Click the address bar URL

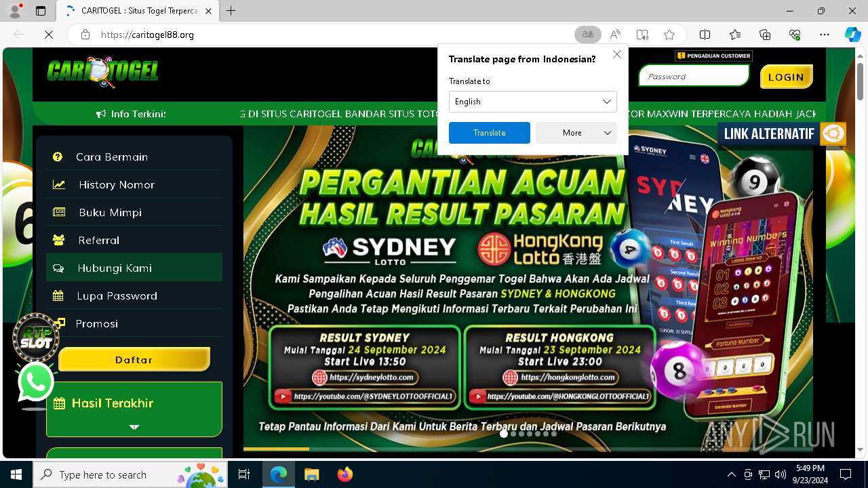147,35
